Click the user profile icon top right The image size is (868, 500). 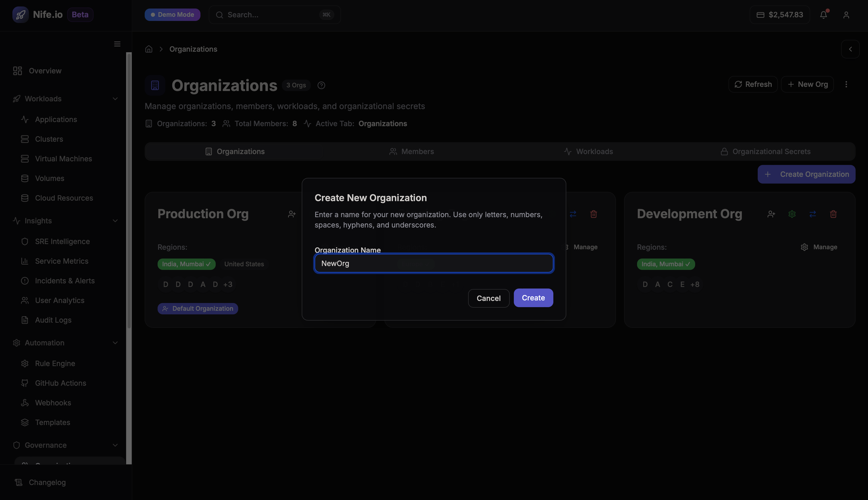tap(846, 14)
